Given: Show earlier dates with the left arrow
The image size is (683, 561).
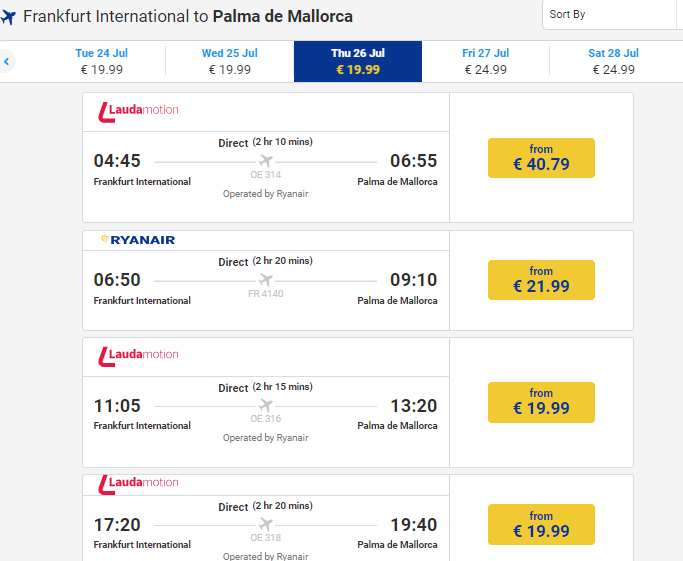Looking at the screenshot, I should click(x=6, y=62).
